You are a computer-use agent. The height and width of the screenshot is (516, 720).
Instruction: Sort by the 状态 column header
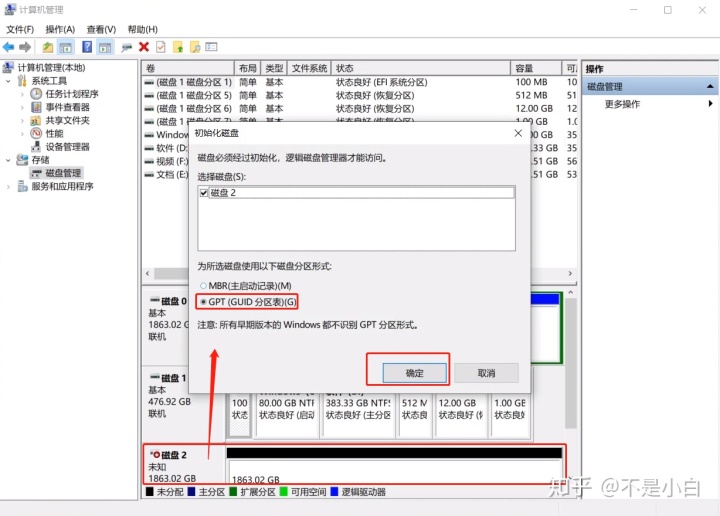(421, 68)
